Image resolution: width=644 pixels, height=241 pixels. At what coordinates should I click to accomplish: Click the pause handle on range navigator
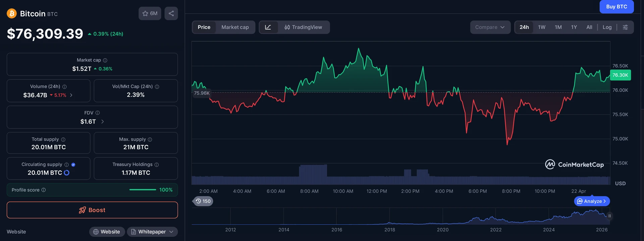point(609,216)
